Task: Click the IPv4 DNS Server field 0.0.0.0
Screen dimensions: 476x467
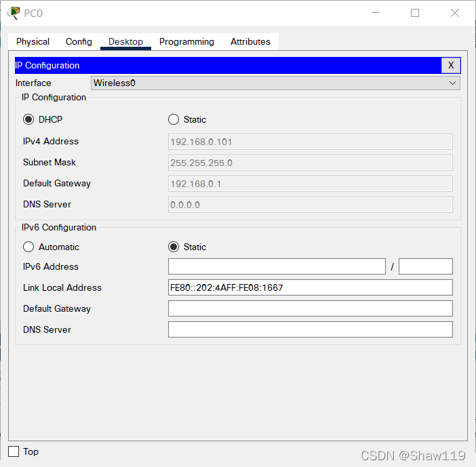Action: [311, 205]
